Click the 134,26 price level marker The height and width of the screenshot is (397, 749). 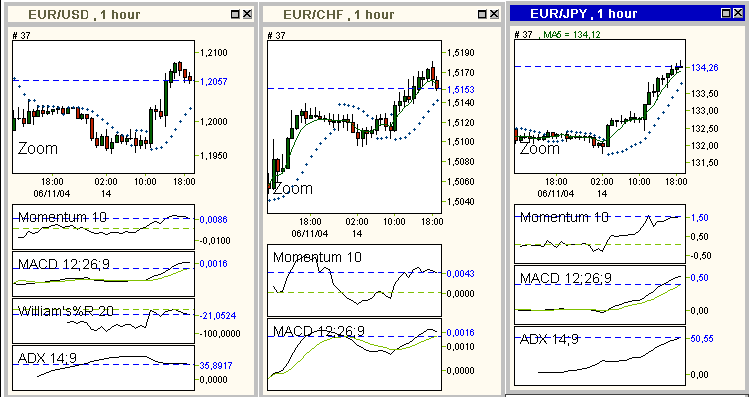click(705, 68)
